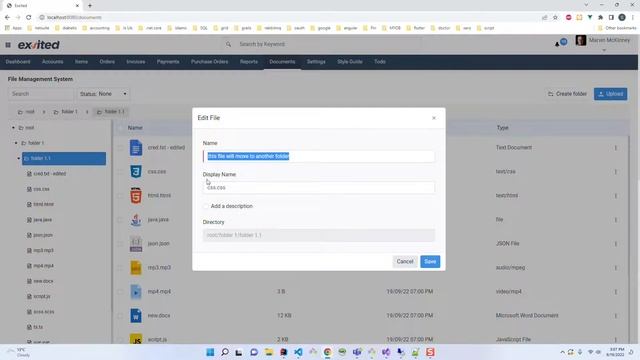Image resolution: width=640 pixels, height=360 pixels.
Task: Open the Dashboard menu
Action: tap(18, 62)
